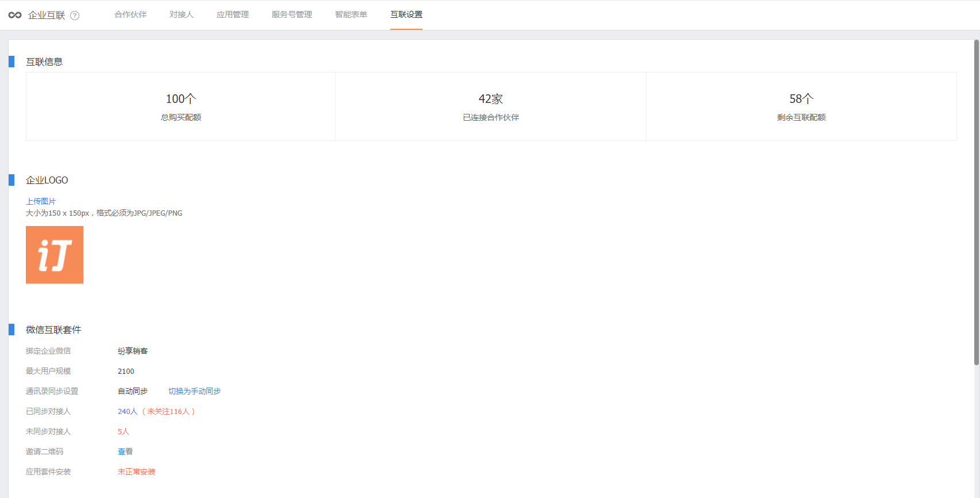Click 查看 to view invitation QR code
The image size is (980, 498).
(x=125, y=451)
